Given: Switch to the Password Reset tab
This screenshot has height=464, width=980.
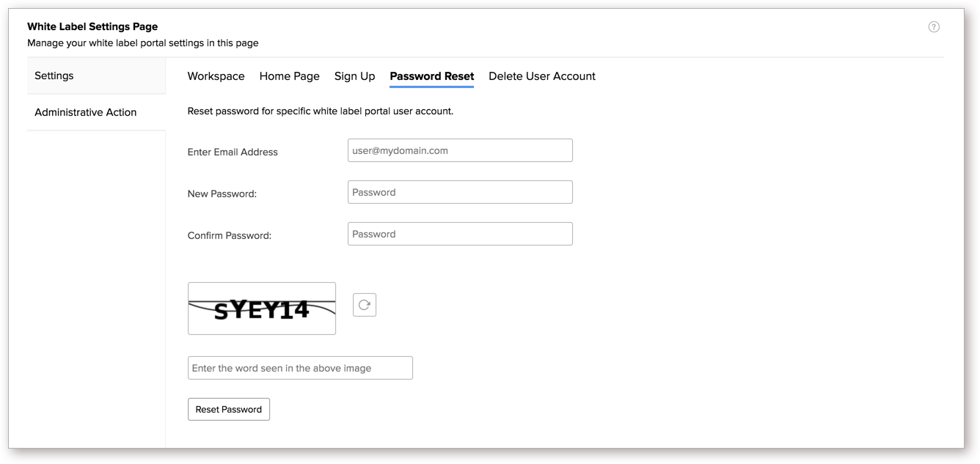Looking at the screenshot, I should coord(431,76).
